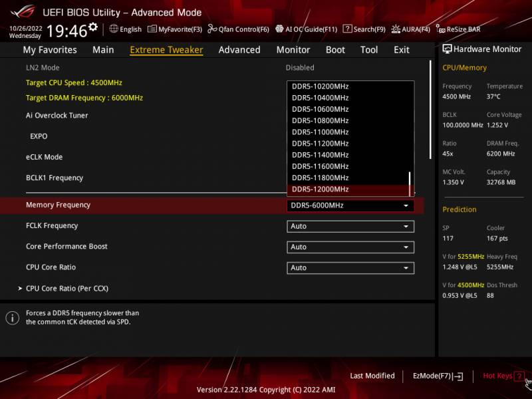The height and width of the screenshot is (399, 532).
Task: Click Target DRAM Frequency : 6000MHz text
Action: pyautogui.click(x=84, y=98)
